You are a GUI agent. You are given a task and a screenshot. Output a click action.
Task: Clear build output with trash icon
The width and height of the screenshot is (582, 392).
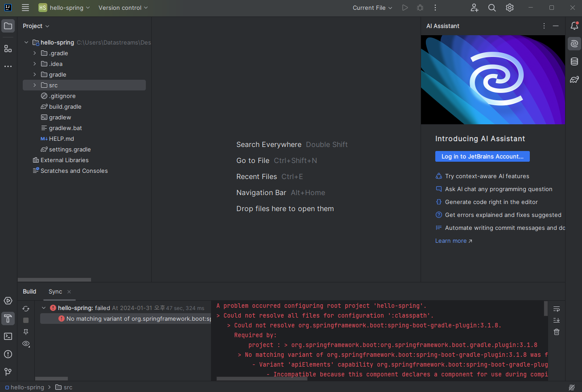[x=557, y=332]
